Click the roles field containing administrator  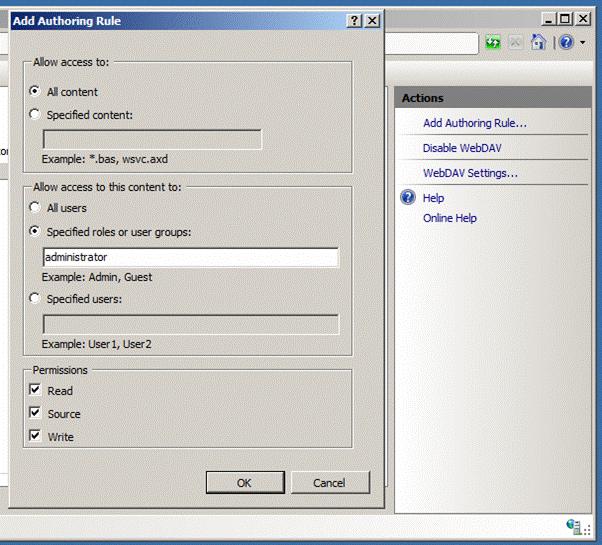click(191, 257)
